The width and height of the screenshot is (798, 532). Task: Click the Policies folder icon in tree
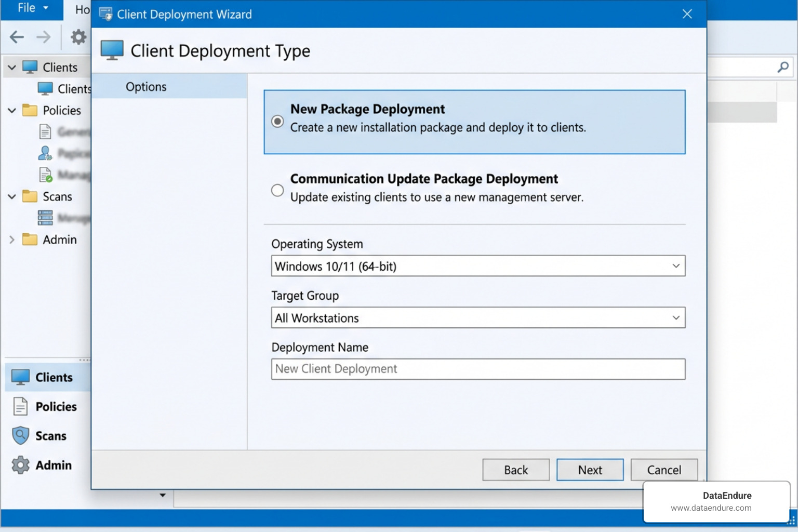tap(30, 111)
